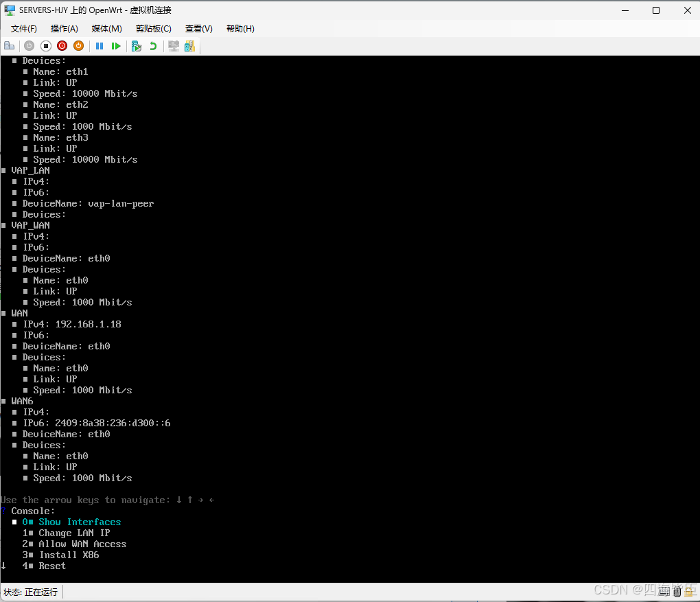Pause the virtual machine
Viewport: 700px width, 602px height.
100,46
